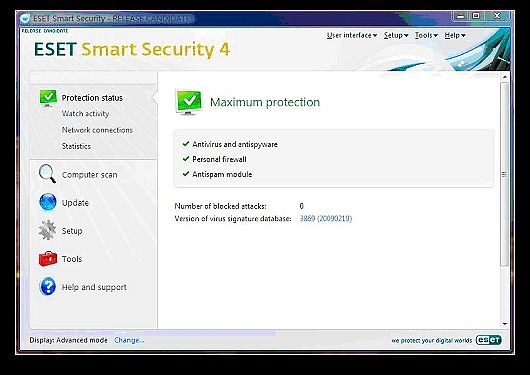Click the Protection status monitor icon in sidebar
The height and width of the screenshot is (375, 530).
(48, 98)
